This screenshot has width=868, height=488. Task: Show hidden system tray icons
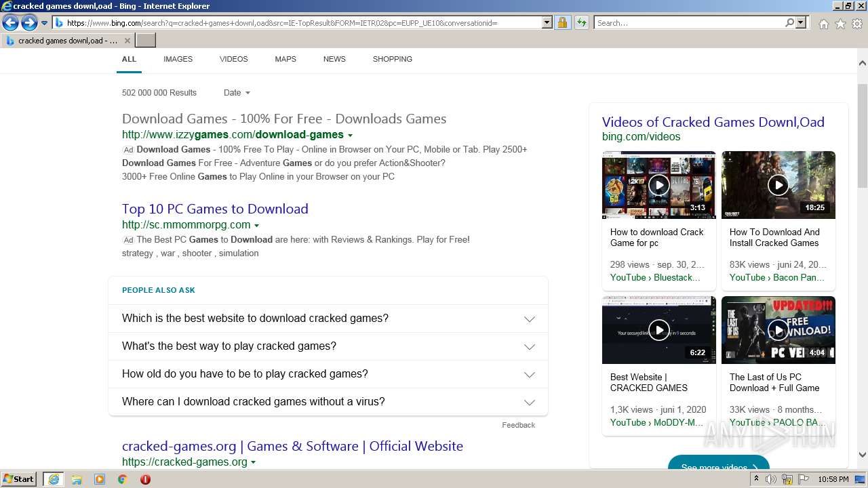pyautogui.click(x=757, y=479)
